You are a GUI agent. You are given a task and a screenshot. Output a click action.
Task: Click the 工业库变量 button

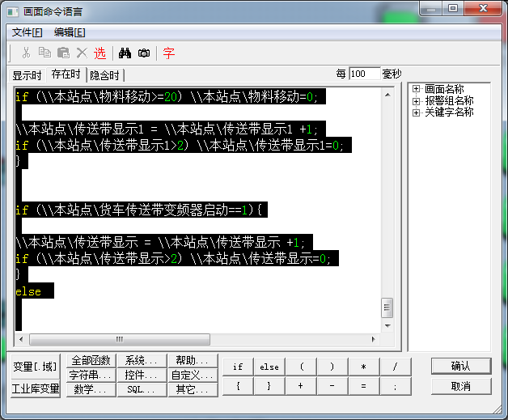(36, 388)
